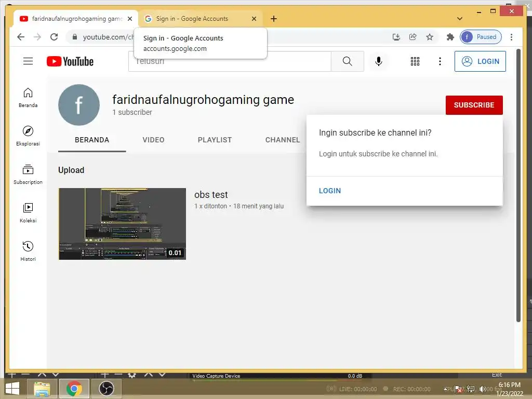Image resolution: width=532 pixels, height=399 pixels.
Task: Click the LOGIN button in the header
Action: (x=480, y=61)
